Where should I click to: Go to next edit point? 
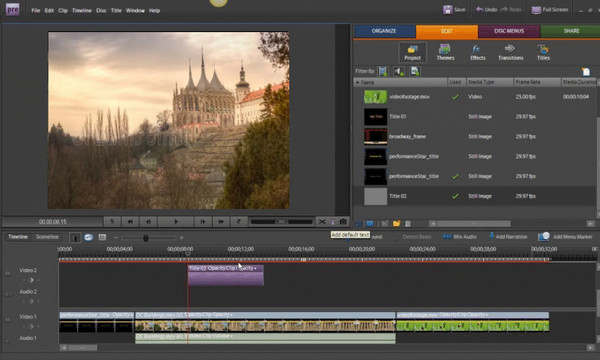coord(239,222)
